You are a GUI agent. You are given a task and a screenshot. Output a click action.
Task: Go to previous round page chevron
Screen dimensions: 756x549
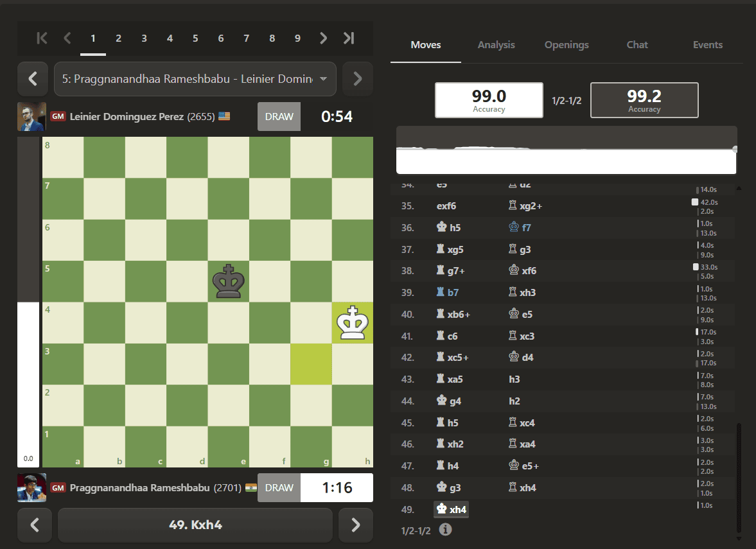click(67, 38)
